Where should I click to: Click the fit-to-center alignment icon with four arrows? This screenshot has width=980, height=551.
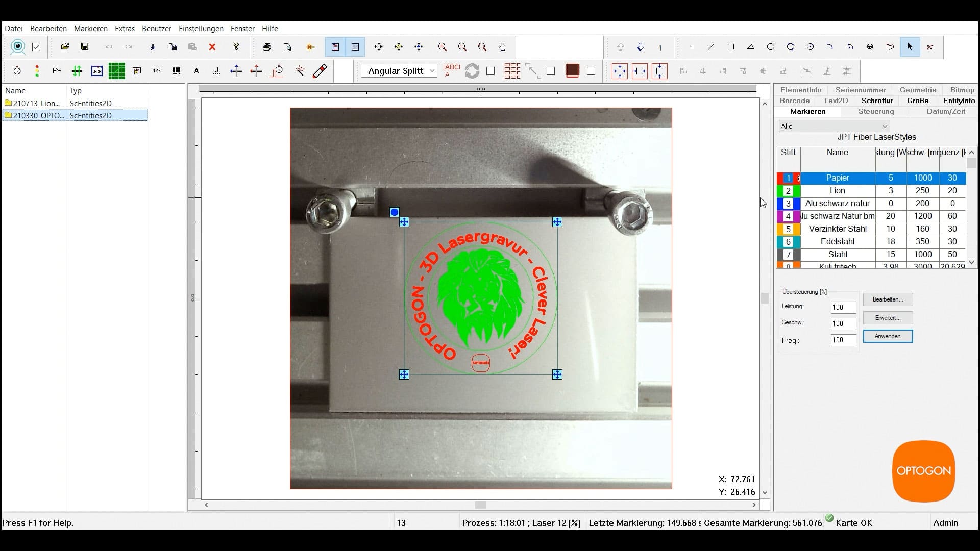click(x=620, y=71)
